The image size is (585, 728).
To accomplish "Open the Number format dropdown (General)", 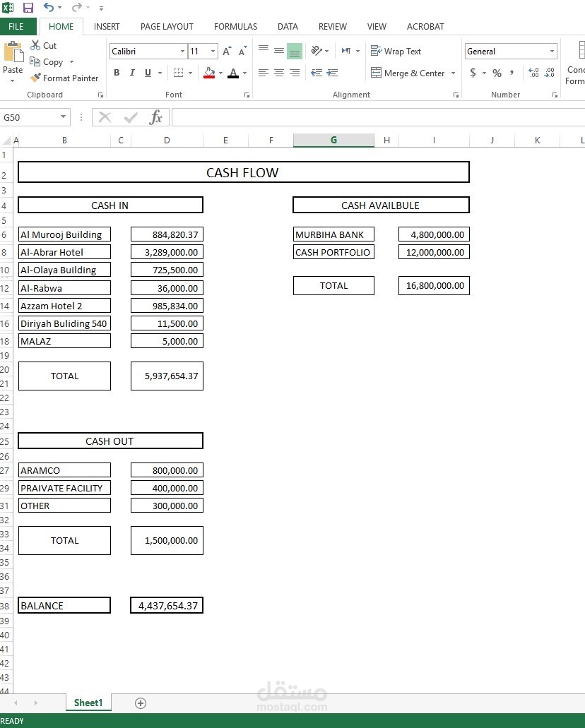I will pyautogui.click(x=552, y=51).
